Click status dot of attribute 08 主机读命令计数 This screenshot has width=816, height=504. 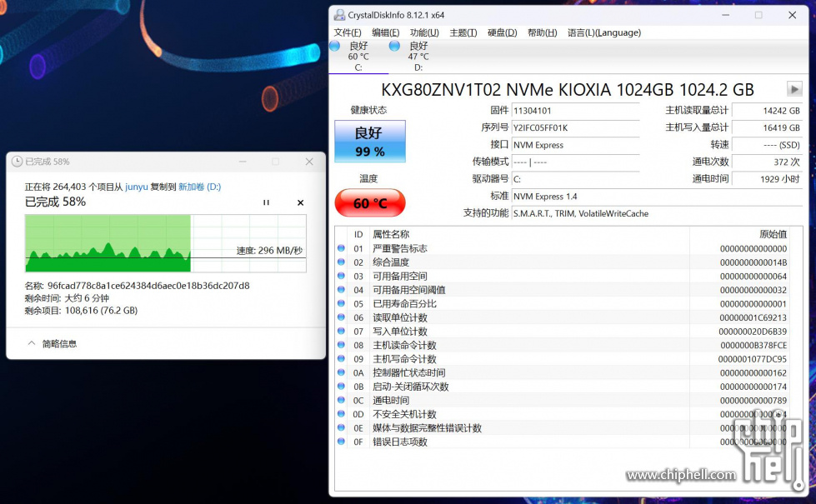pyautogui.click(x=342, y=345)
